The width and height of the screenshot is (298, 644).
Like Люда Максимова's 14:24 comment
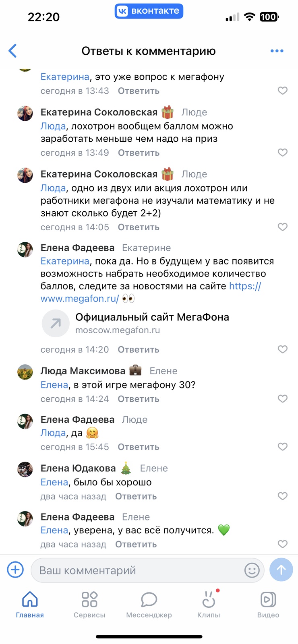283,398
